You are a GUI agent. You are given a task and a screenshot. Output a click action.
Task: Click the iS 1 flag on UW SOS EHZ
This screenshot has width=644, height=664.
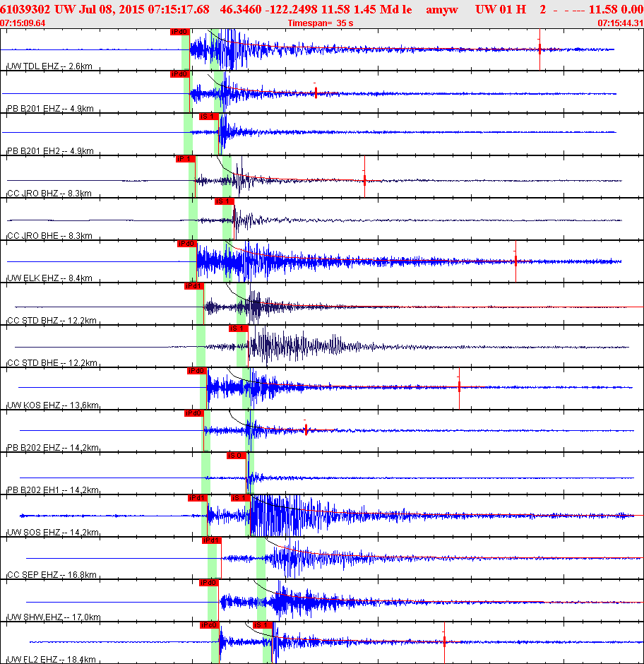(x=241, y=497)
